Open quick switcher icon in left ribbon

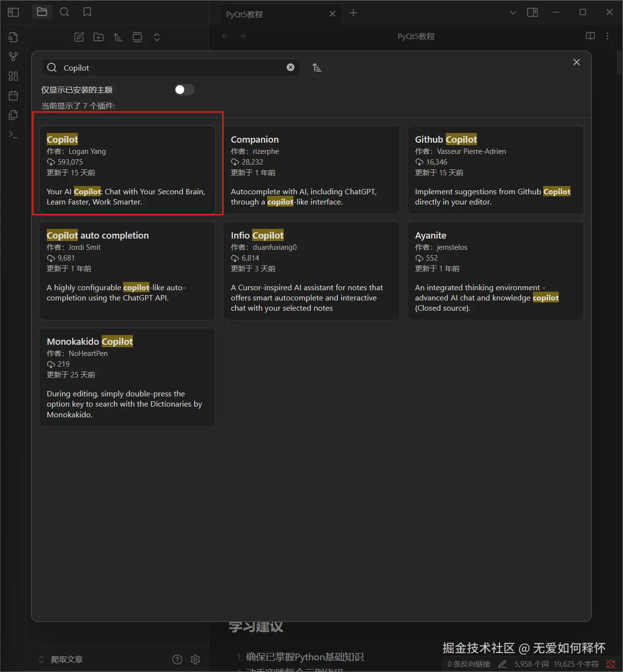pyautogui.click(x=13, y=37)
